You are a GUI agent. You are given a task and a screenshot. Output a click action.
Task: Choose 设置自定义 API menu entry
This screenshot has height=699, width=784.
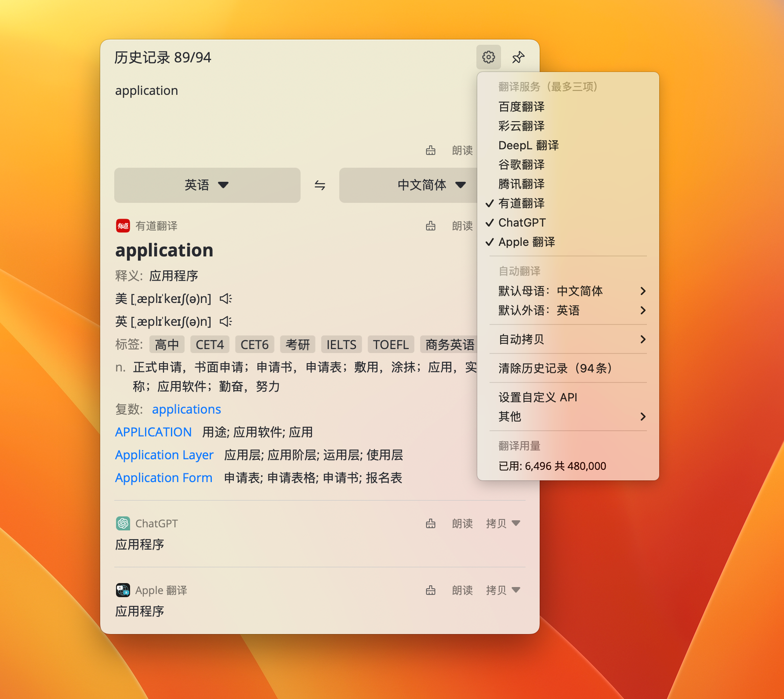(537, 397)
